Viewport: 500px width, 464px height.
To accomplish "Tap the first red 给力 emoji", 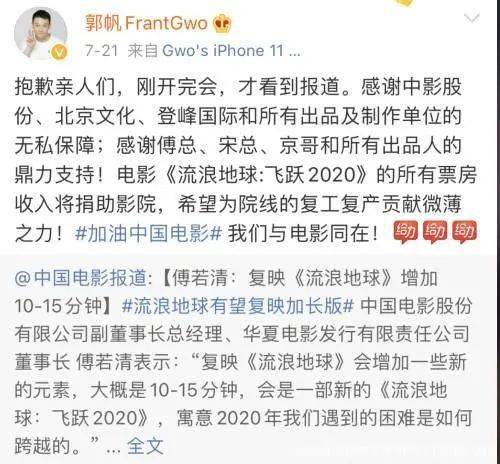I will [405, 231].
